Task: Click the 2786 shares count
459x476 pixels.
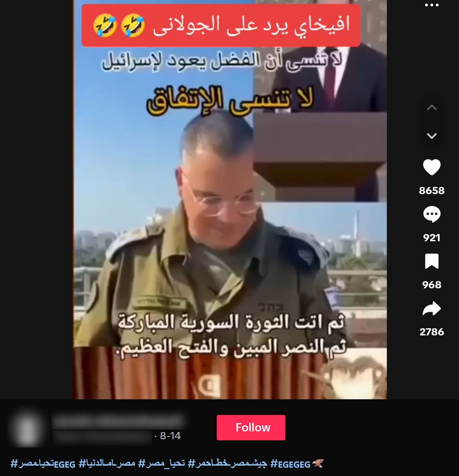Action: [431, 332]
